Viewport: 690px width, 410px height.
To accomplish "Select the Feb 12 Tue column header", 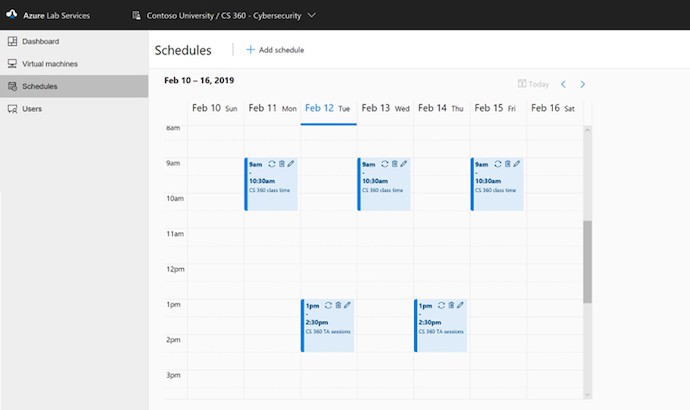I will click(328, 108).
